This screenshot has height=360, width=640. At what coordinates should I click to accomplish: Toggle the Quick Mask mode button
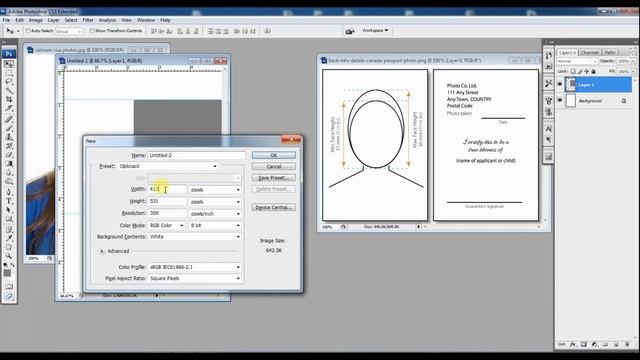(9, 287)
